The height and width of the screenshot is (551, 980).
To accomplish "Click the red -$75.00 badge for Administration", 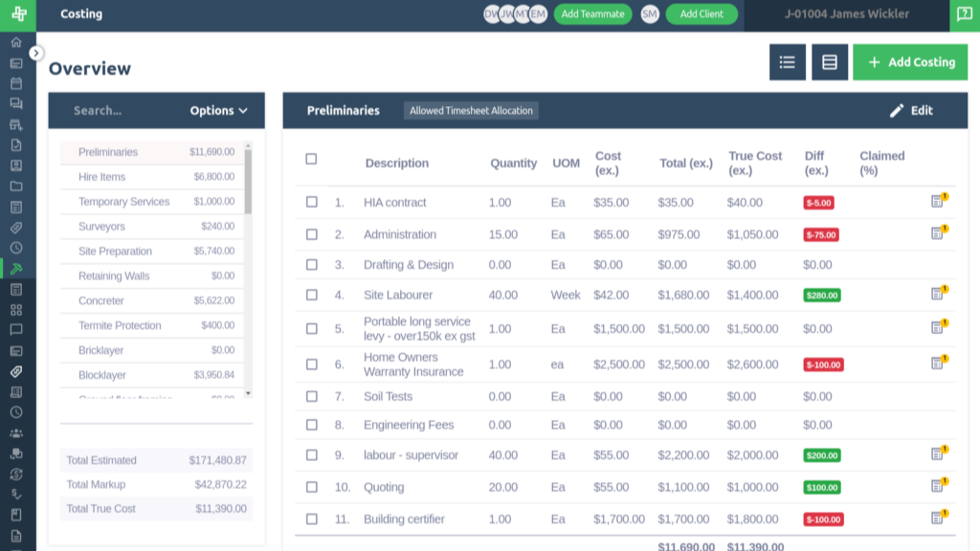I will click(821, 235).
